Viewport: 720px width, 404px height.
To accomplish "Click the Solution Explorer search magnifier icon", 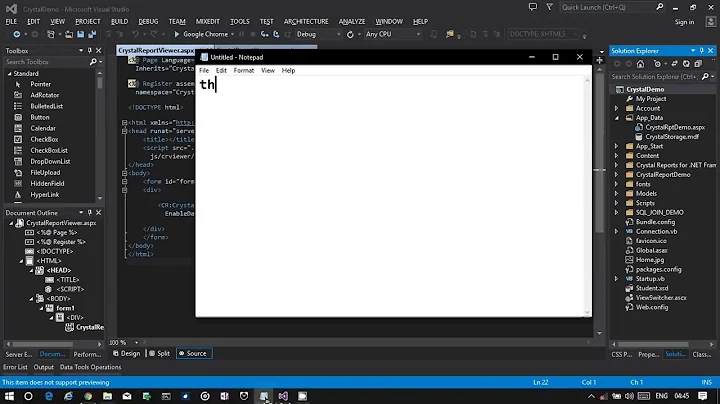I will [x=706, y=77].
